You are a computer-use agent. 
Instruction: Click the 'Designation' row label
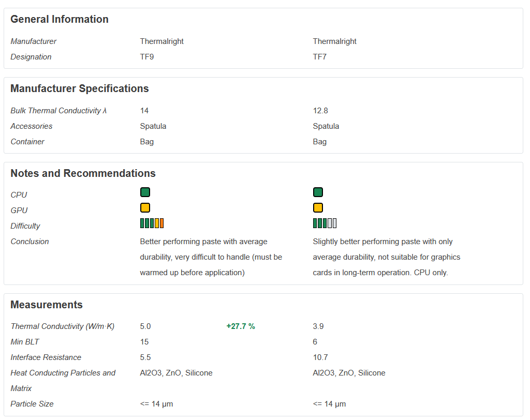tap(31, 57)
